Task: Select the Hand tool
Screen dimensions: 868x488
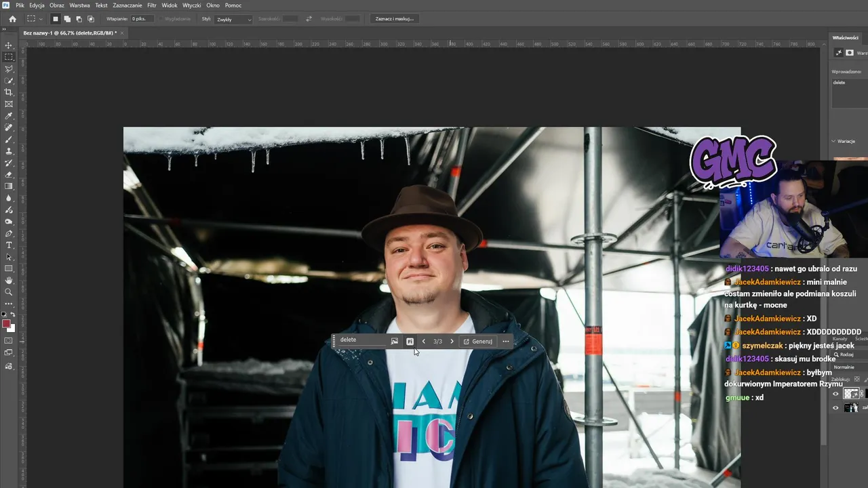Action: tap(9, 280)
